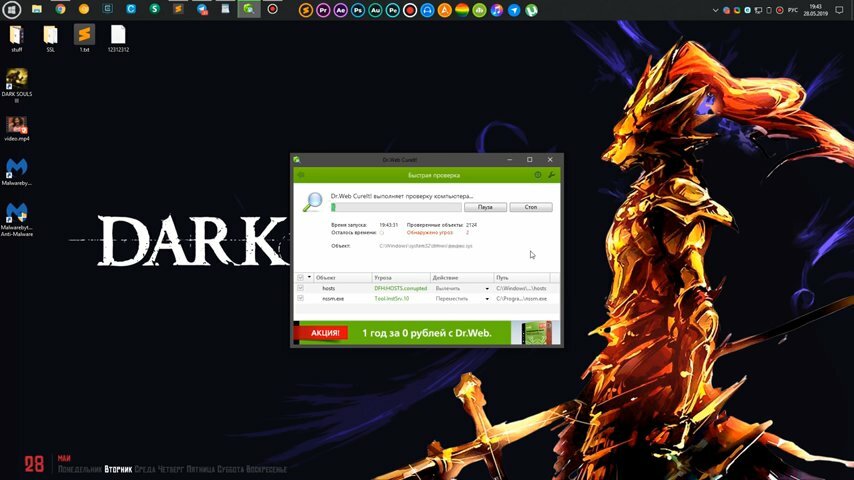Screen dimensions: 854x480
Task: Open action dropdown for hosts row
Action: point(487,288)
